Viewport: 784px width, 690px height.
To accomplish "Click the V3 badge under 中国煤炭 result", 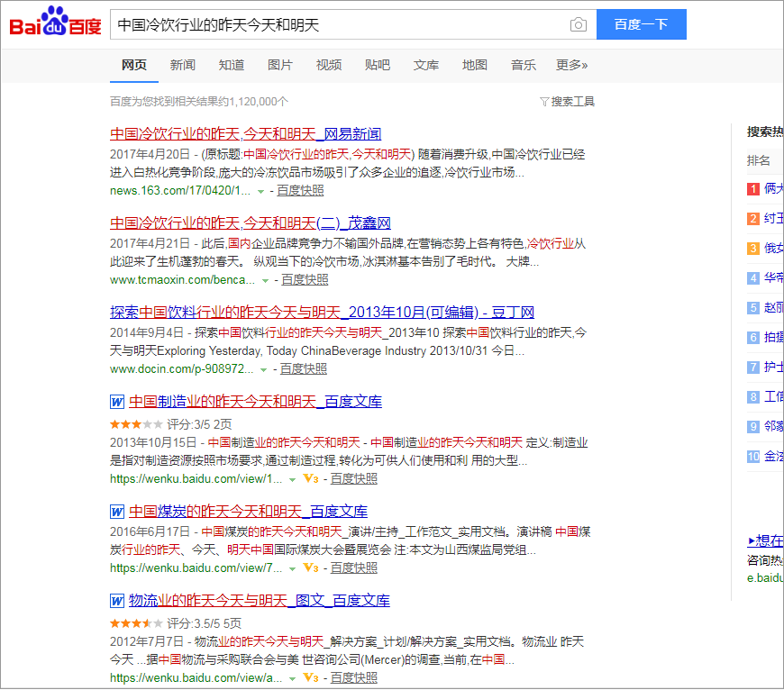I will [310, 567].
